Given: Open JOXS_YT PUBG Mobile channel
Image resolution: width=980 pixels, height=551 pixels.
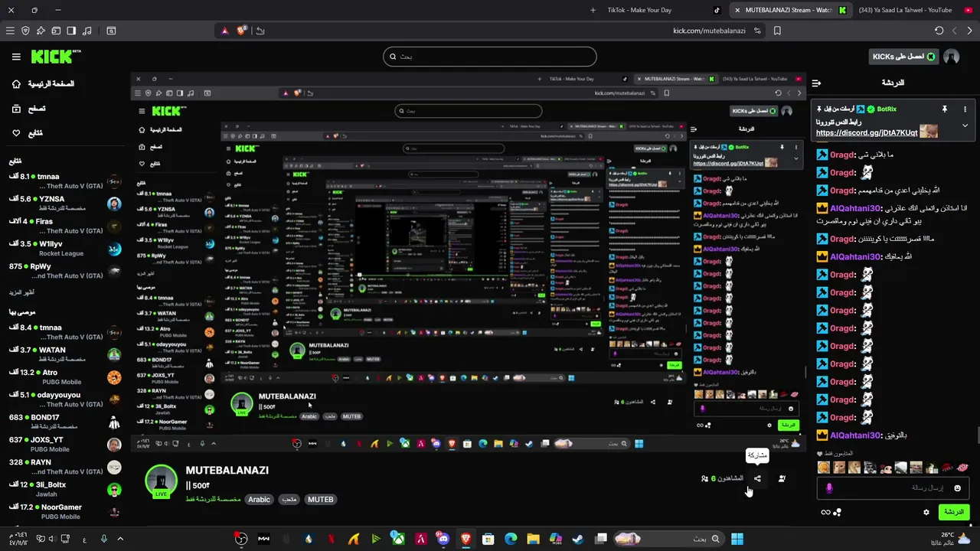Looking at the screenshot, I should pos(65,445).
